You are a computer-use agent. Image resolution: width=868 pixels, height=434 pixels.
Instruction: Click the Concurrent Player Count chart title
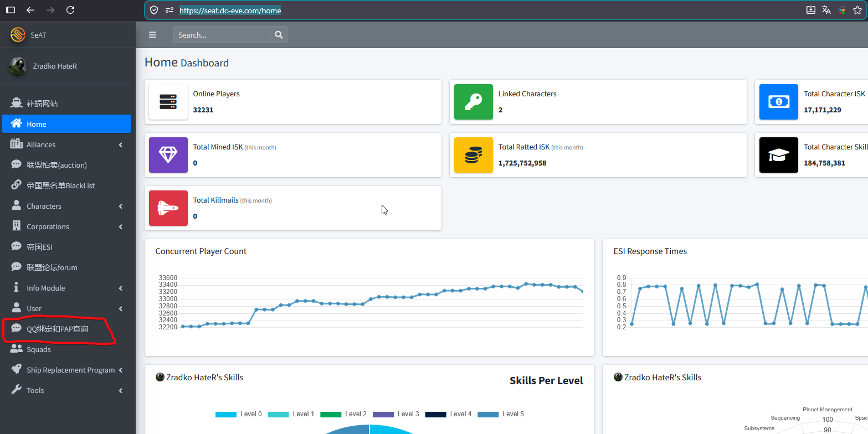point(201,251)
